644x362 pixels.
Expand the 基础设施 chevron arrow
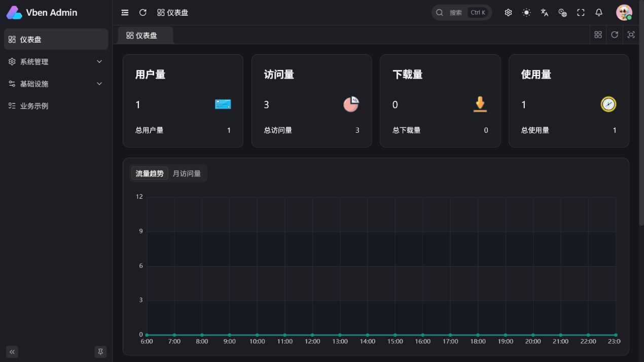[99, 84]
